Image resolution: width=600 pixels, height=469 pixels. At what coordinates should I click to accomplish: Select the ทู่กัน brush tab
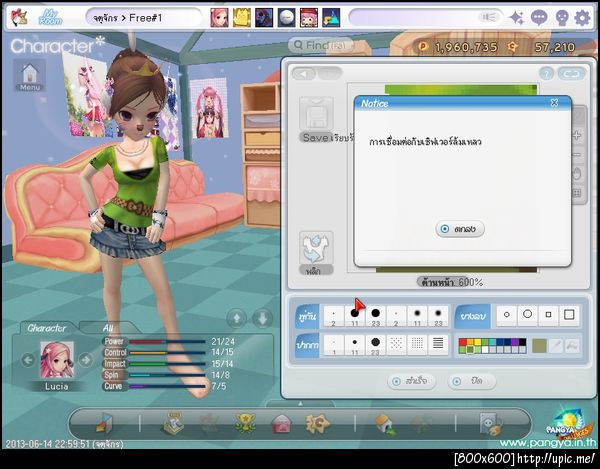[308, 316]
